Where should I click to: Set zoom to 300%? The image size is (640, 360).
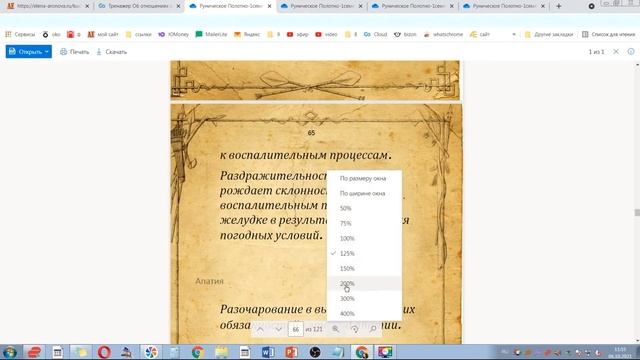click(x=364, y=299)
